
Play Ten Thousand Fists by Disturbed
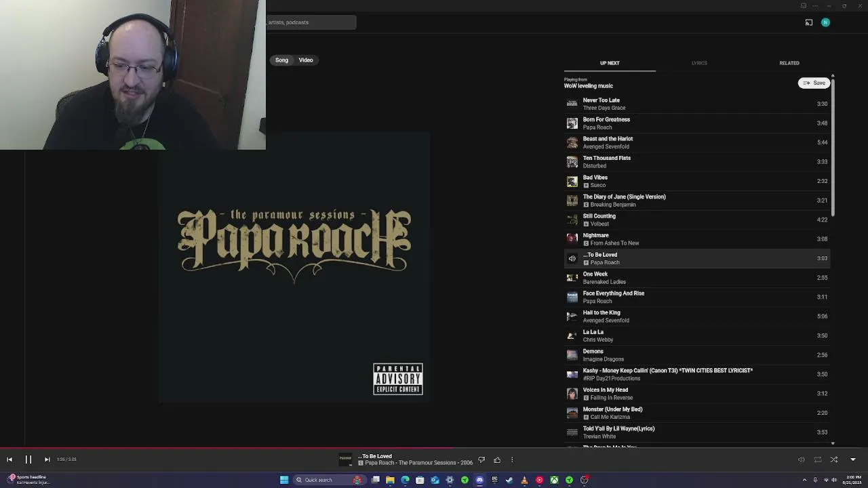tap(696, 162)
